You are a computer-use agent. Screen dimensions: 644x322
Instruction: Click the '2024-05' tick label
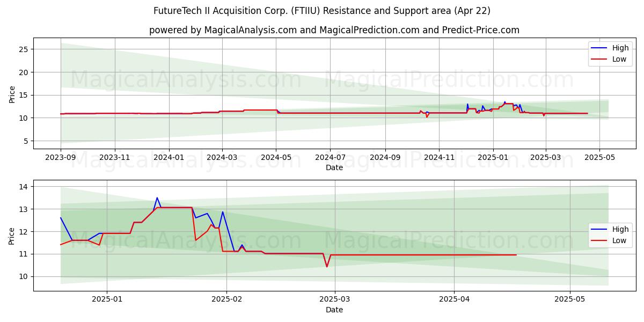(x=276, y=158)
